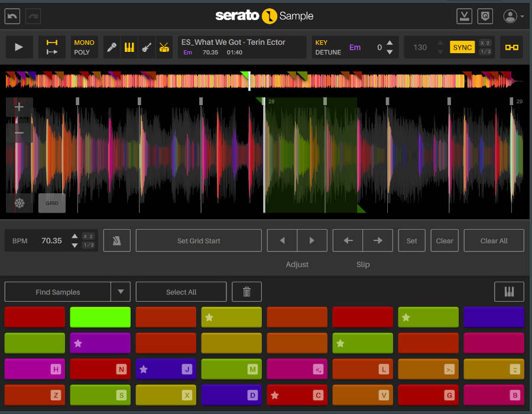Open the Find Samples dropdown arrow
Image resolution: width=532 pixels, height=414 pixels.
(x=121, y=292)
